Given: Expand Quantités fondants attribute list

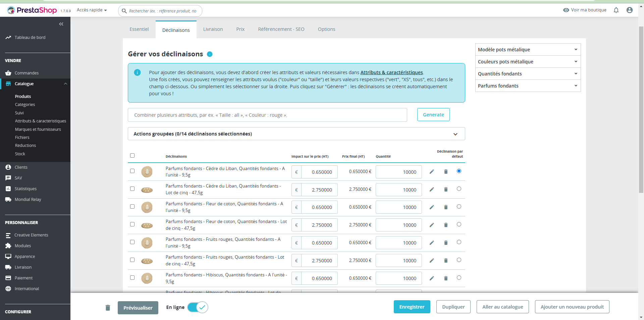Looking at the screenshot, I should point(528,74).
